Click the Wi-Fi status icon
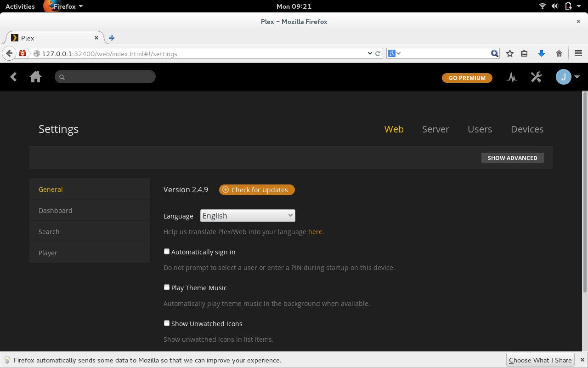 click(x=543, y=6)
